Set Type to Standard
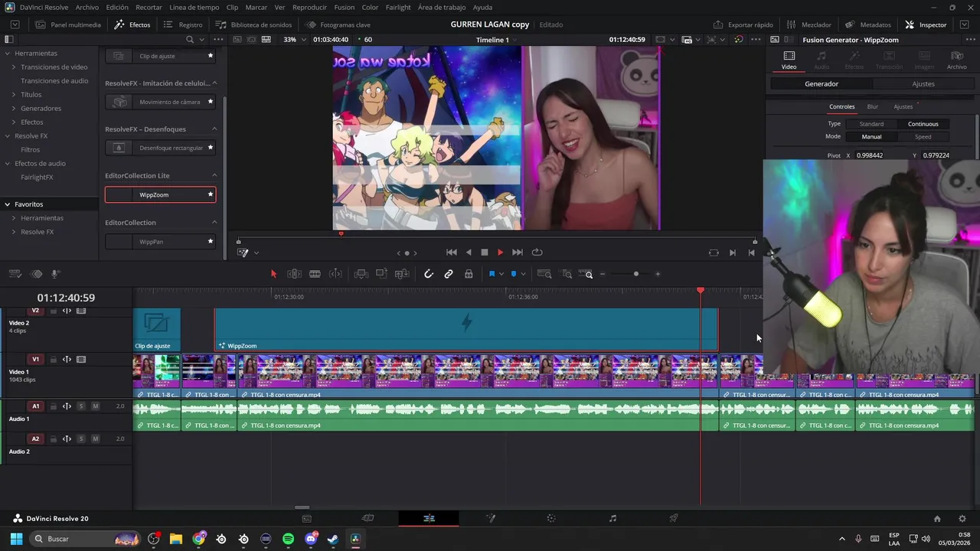This screenshot has height=551, width=980. point(871,124)
